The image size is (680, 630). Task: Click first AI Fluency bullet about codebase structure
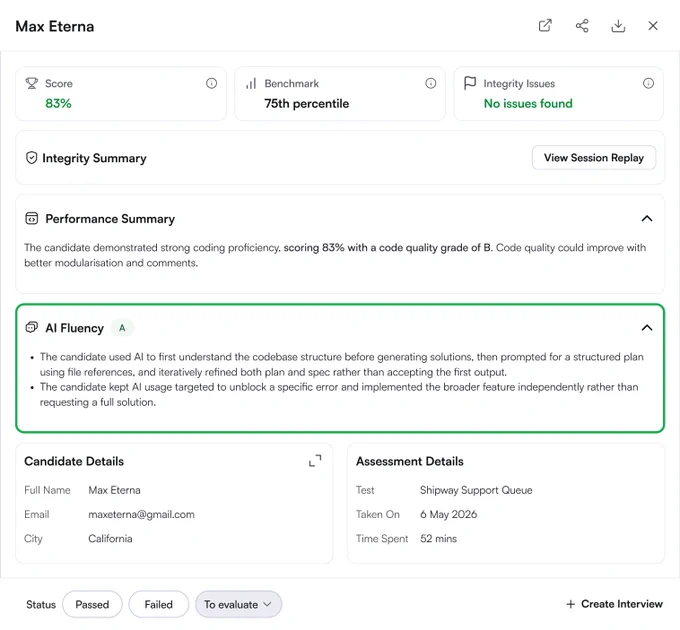pyautogui.click(x=342, y=364)
